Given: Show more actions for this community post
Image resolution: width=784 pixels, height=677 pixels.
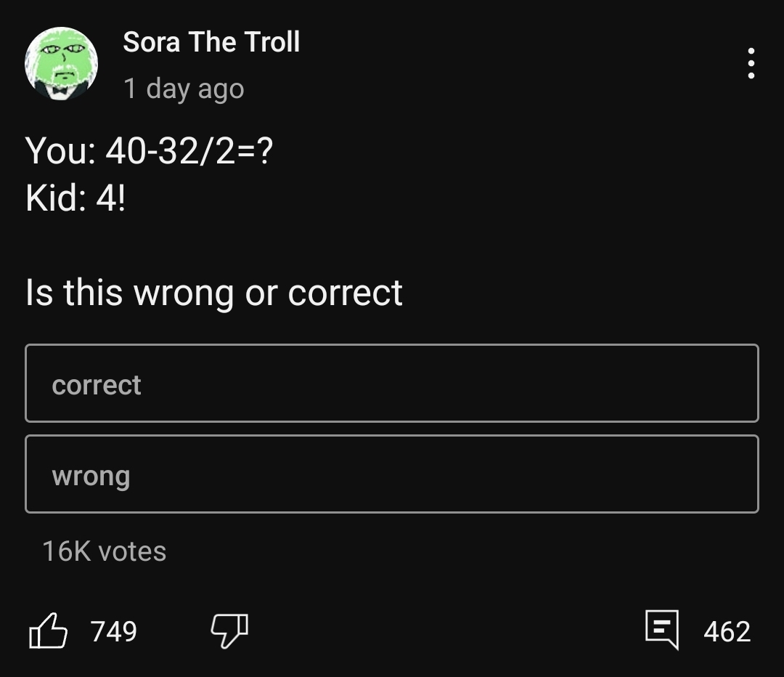Looking at the screenshot, I should (751, 64).
